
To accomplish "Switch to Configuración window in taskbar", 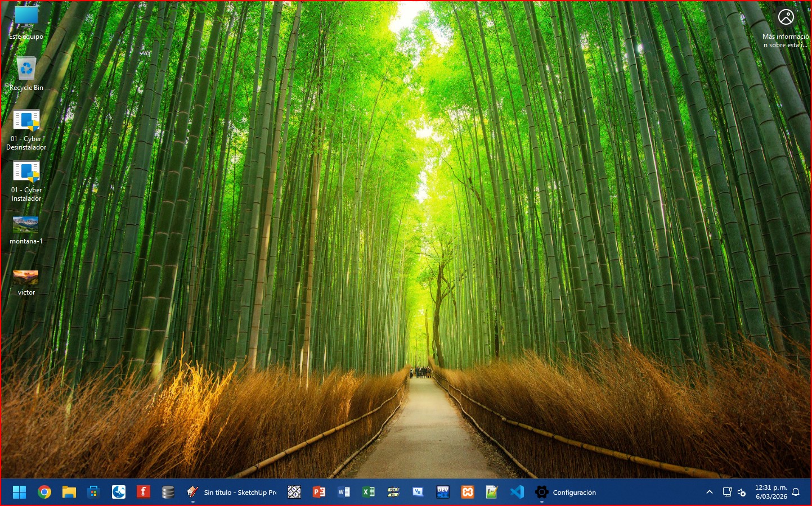I will tap(566, 493).
